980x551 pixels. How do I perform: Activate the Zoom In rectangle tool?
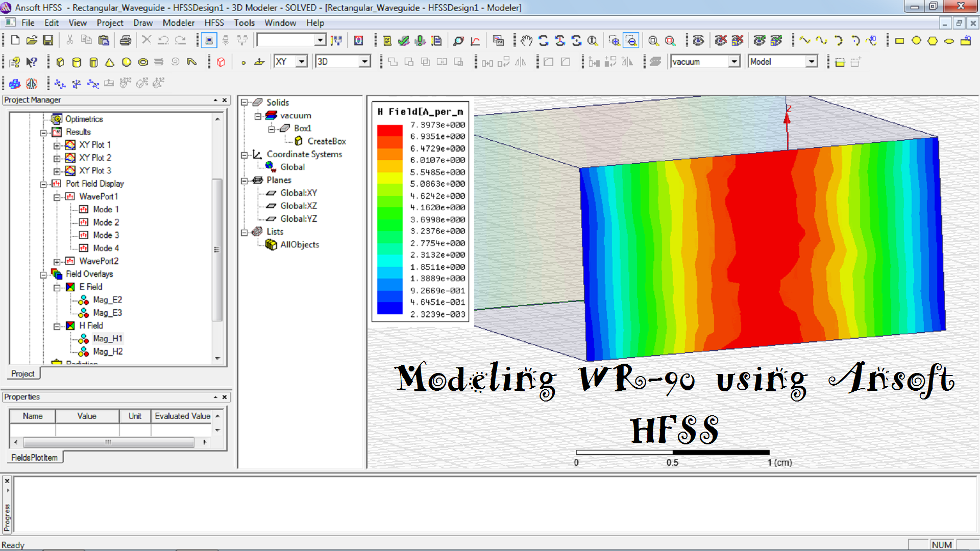click(x=615, y=40)
